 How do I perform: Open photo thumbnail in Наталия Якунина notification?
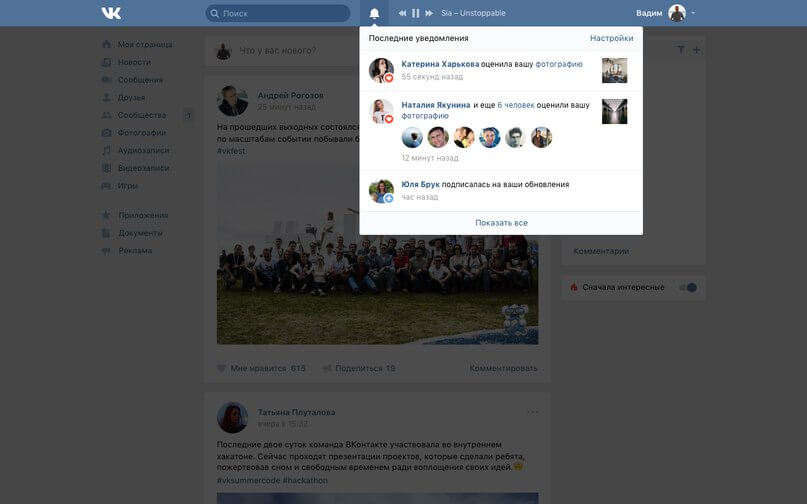pyautogui.click(x=614, y=111)
